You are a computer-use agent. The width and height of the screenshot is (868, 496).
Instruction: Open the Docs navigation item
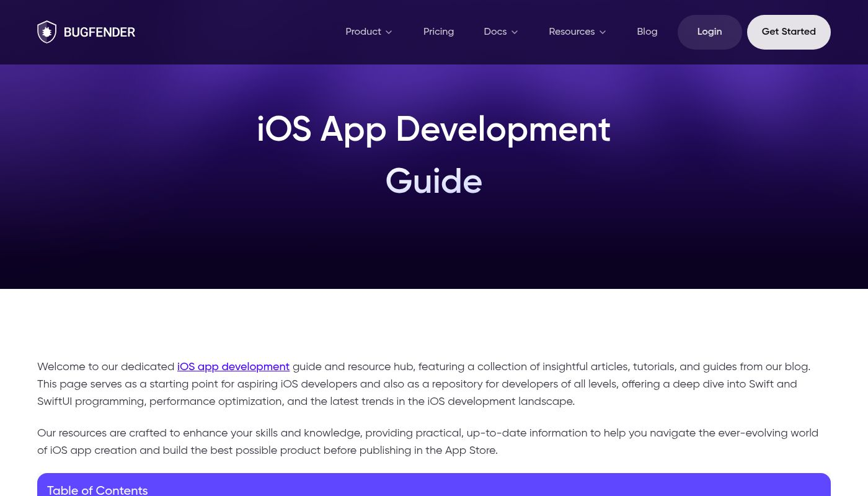pos(495,32)
